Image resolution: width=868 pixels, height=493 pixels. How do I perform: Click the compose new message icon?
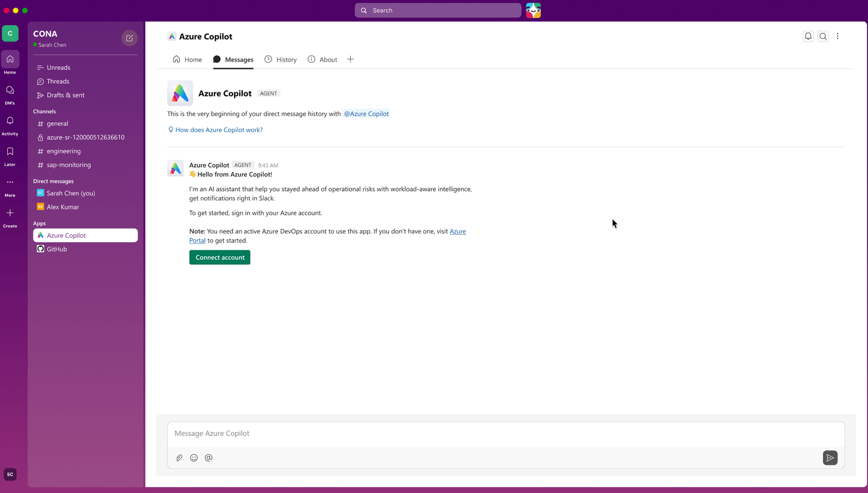tap(129, 38)
